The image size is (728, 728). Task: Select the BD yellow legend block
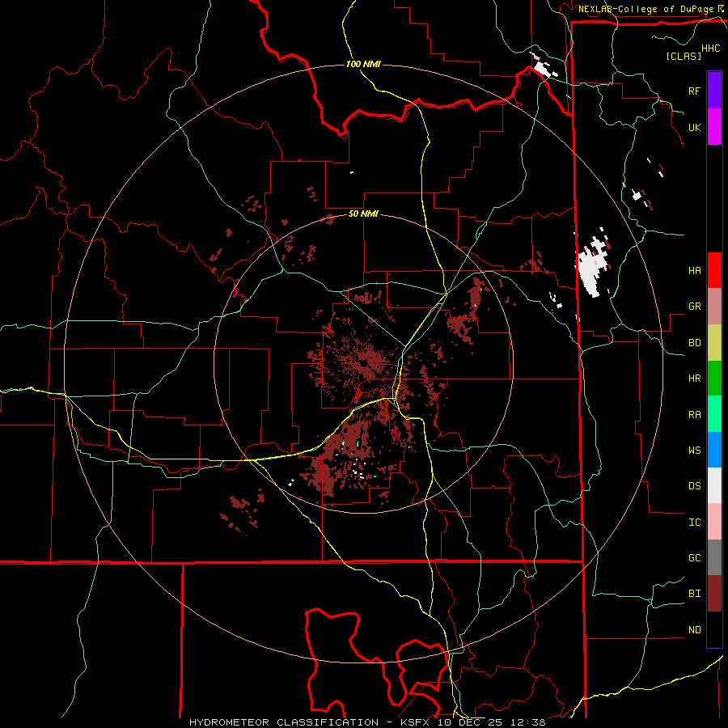pos(714,342)
